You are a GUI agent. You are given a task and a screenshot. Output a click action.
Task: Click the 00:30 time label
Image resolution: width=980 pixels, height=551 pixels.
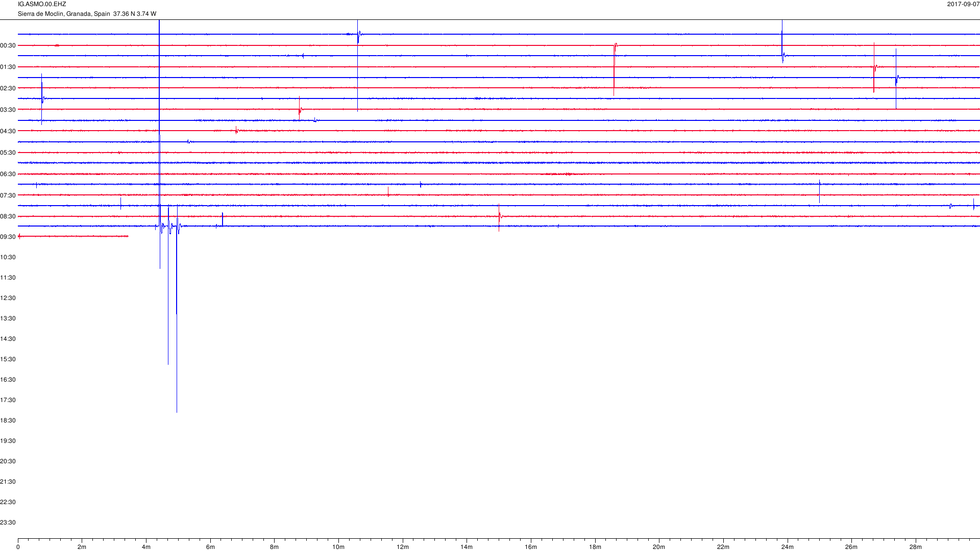pyautogui.click(x=8, y=46)
